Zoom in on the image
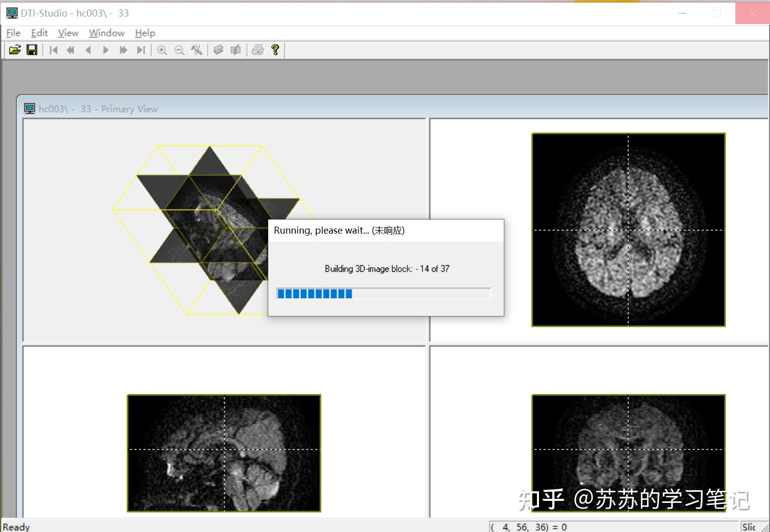 point(162,50)
